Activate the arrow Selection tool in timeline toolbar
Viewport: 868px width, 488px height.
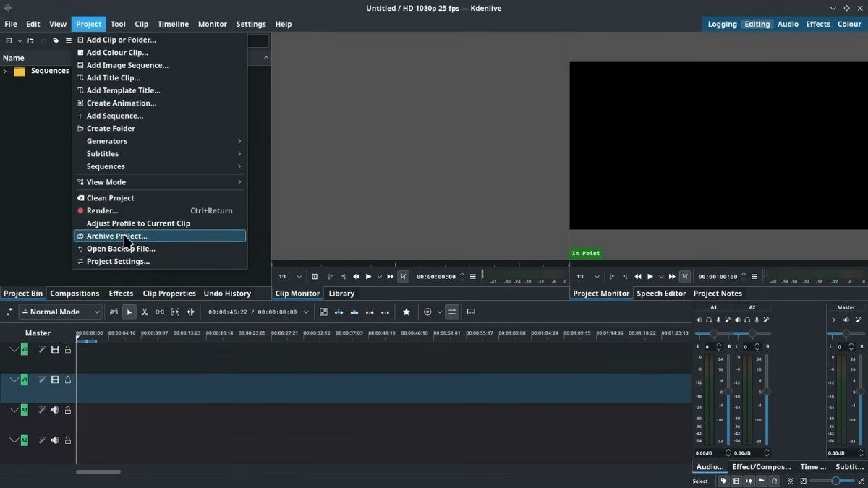(129, 312)
